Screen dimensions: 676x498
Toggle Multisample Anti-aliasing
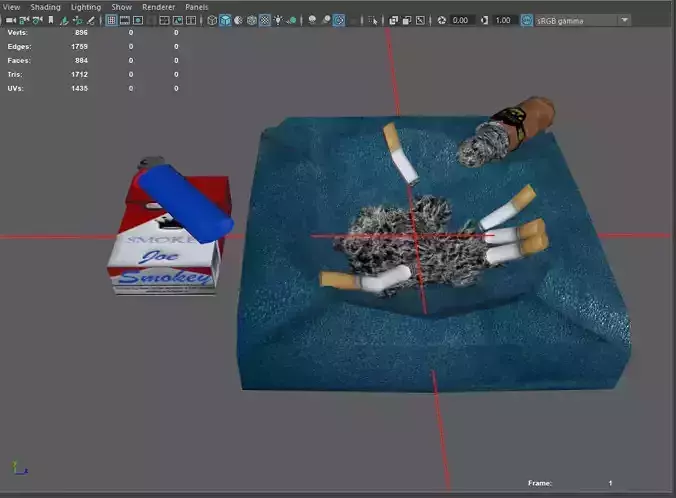coord(339,20)
